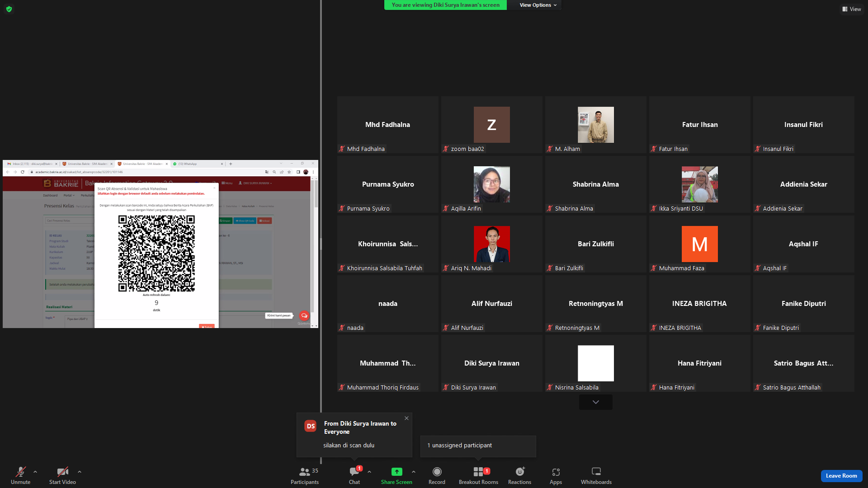
Task: Select the Addienia Sekar tile
Action: 804,184
